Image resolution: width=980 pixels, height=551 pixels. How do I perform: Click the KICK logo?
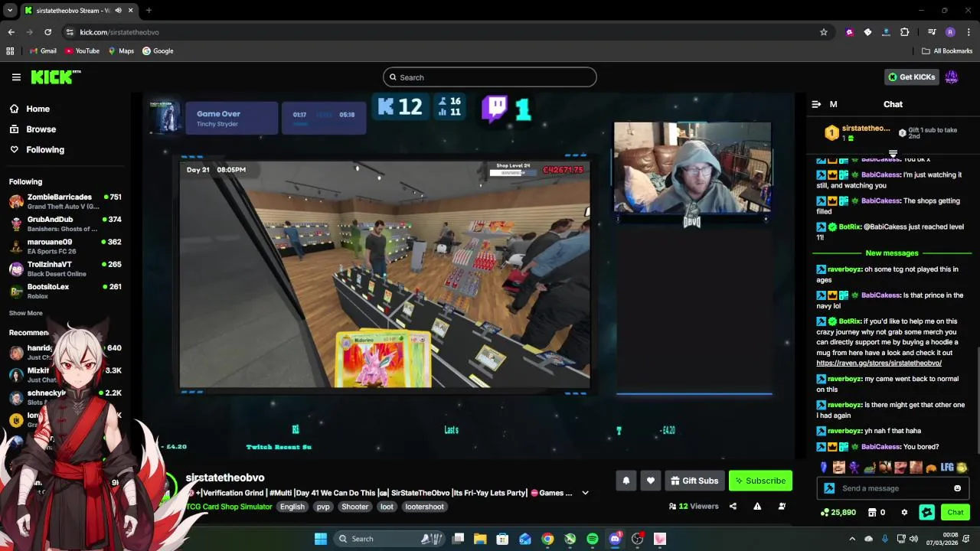click(55, 77)
